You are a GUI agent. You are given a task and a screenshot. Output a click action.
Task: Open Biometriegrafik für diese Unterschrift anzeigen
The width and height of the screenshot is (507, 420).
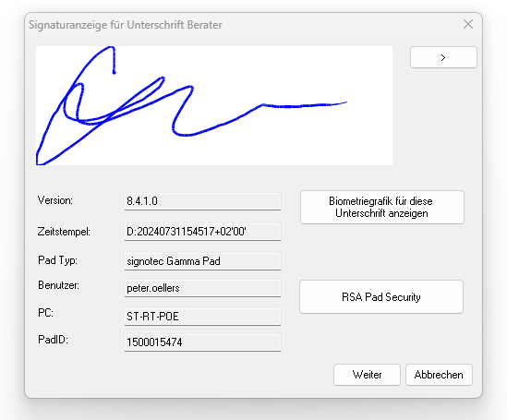pyautogui.click(x=382, y=207)
